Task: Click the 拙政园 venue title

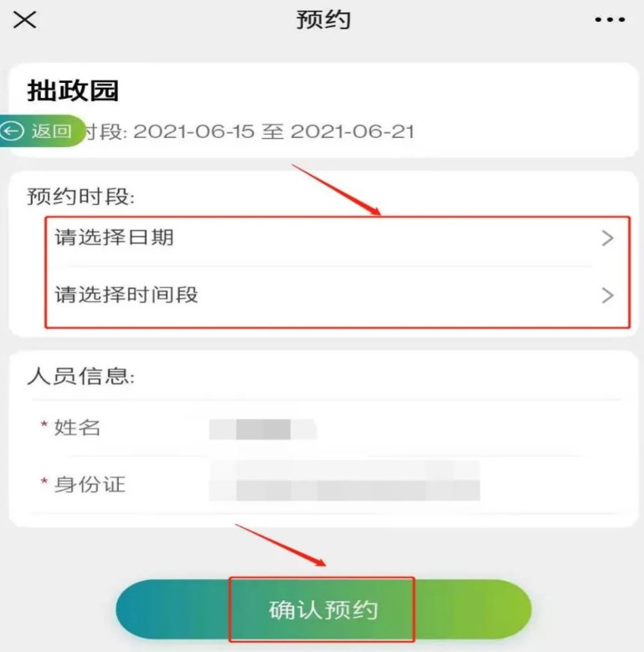Action: [73, 90]
